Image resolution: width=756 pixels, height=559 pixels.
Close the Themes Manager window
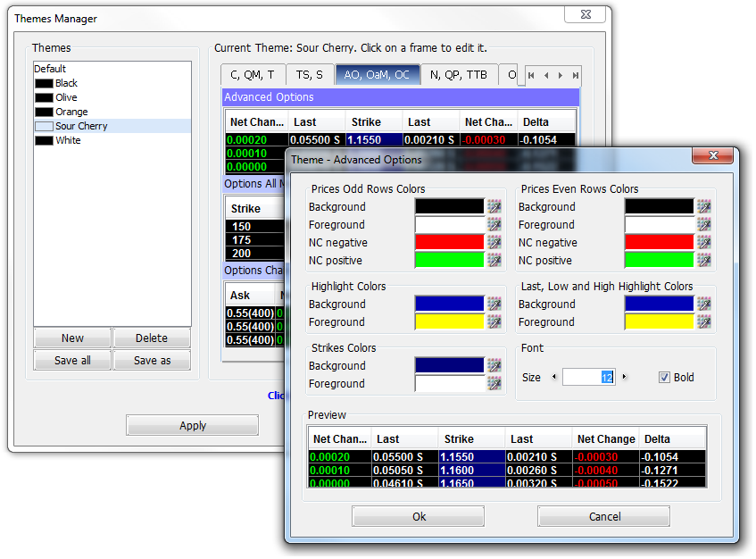click(586, 14)
